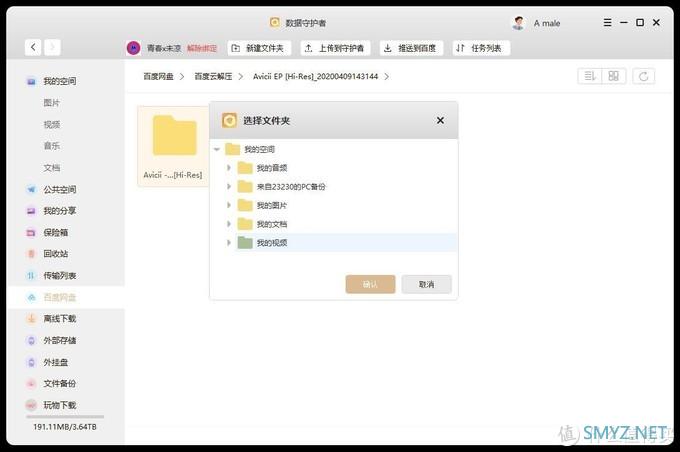Click 我的分享 sidebar icon

(31, 211)
